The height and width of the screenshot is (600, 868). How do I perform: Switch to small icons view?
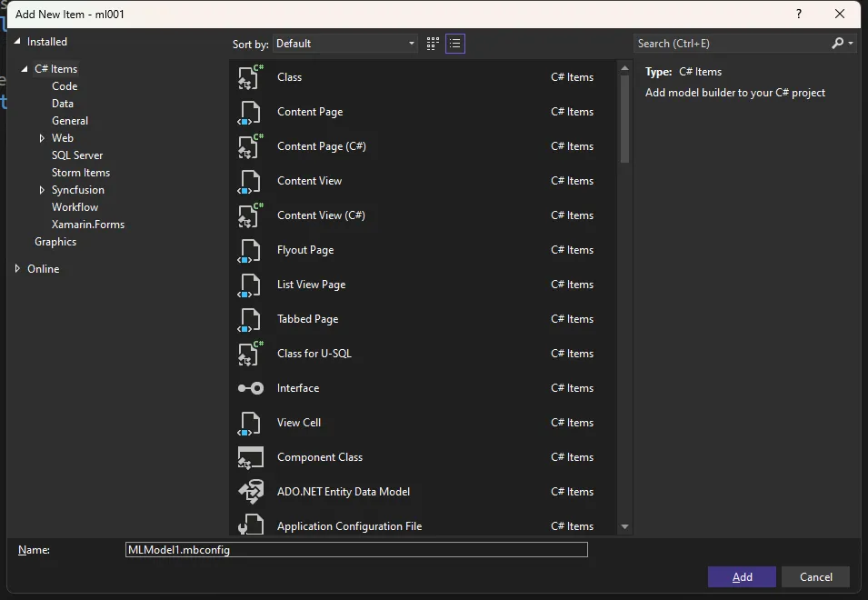[434, 44]
